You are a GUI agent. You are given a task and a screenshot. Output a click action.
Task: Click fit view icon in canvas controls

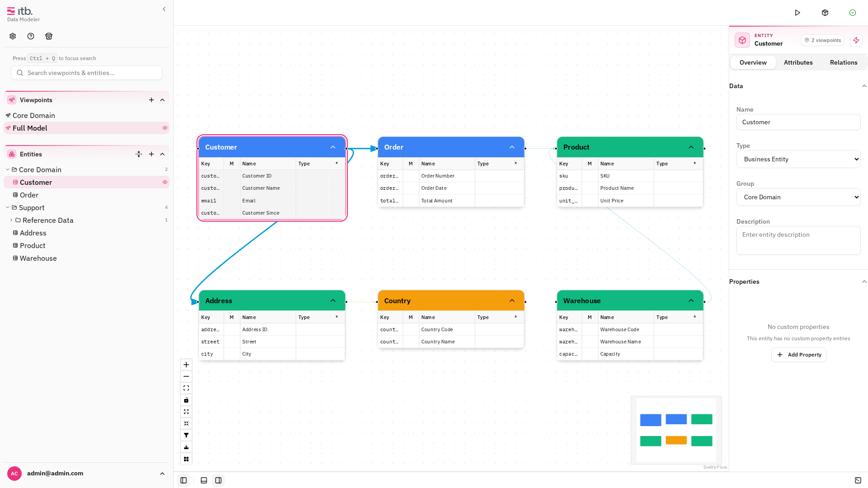coord(186,388)
